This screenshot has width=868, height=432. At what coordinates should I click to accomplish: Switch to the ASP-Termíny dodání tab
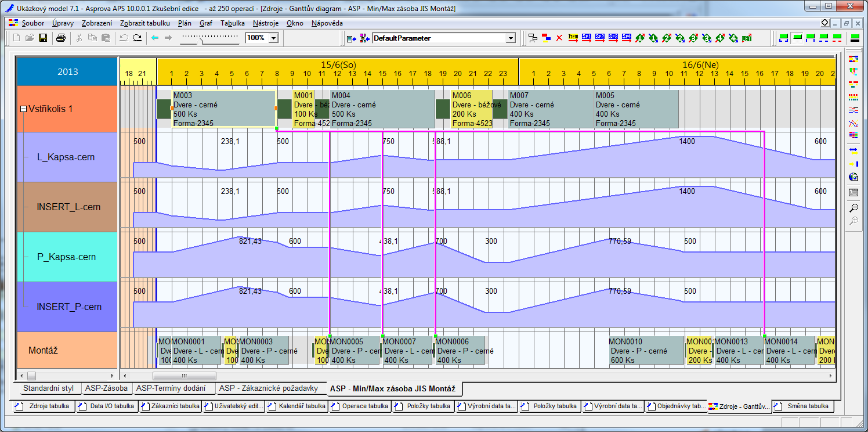[x=173, y=388]
